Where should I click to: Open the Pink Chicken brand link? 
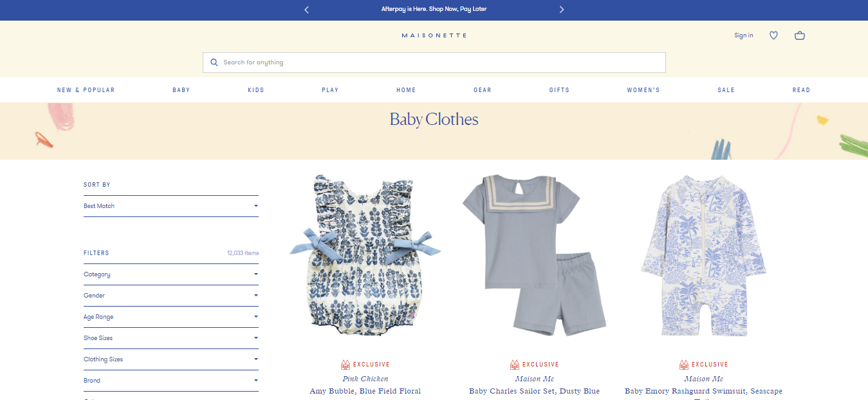pyautogui.click(x=365, y=379)
